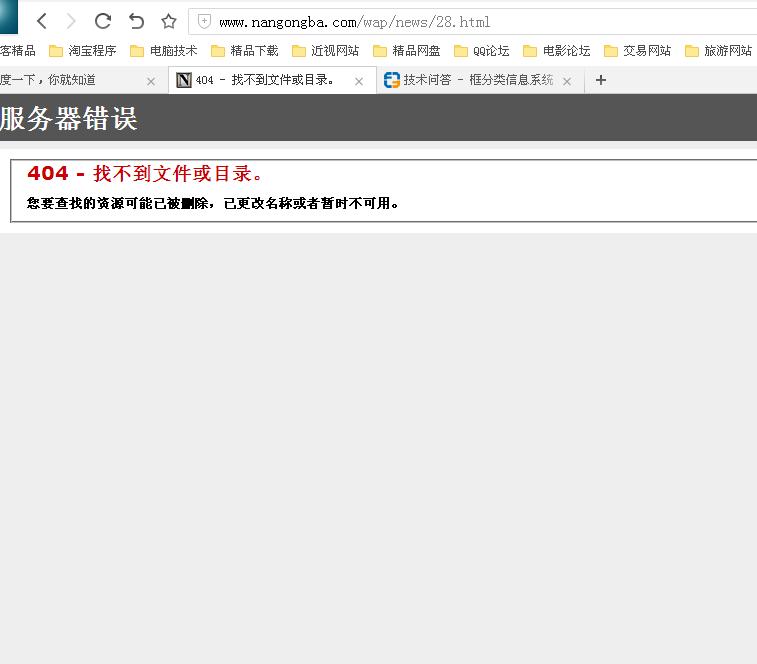Open the 精品下载 bookmark folder

tap(244, 51)
